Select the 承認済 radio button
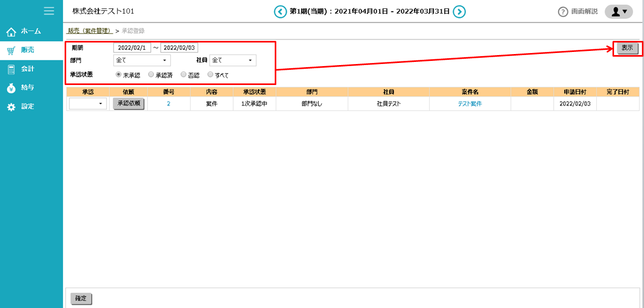 [x=151, y=75]
